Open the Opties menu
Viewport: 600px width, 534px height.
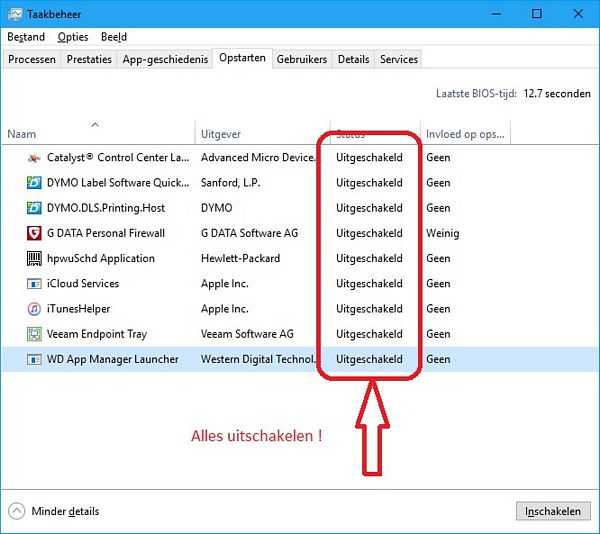pyautogui.click(x=73, y=37)
